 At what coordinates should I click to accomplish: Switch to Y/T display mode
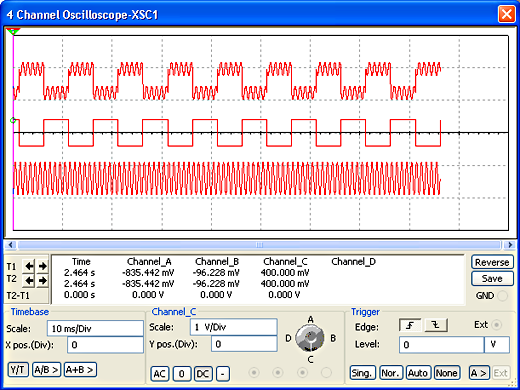(18, 370)
